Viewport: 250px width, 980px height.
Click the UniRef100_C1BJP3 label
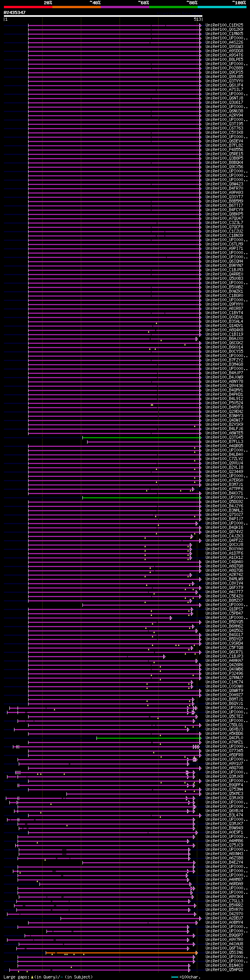[224, 656]
